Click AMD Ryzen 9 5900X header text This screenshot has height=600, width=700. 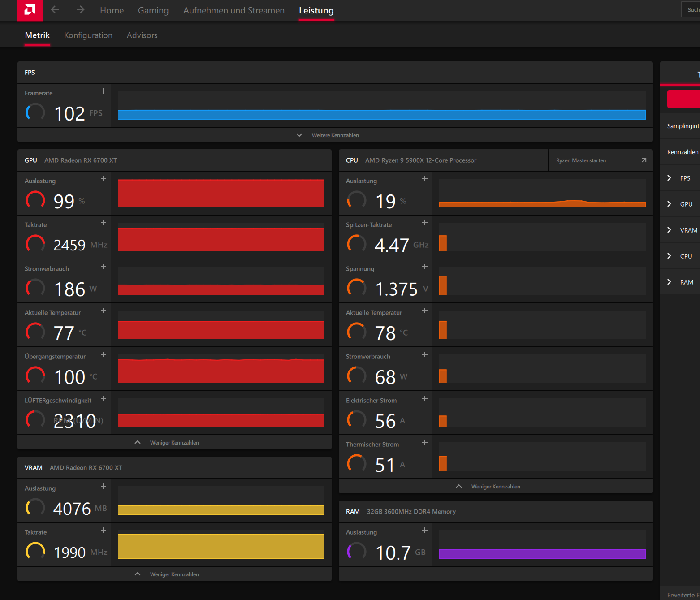421,160
